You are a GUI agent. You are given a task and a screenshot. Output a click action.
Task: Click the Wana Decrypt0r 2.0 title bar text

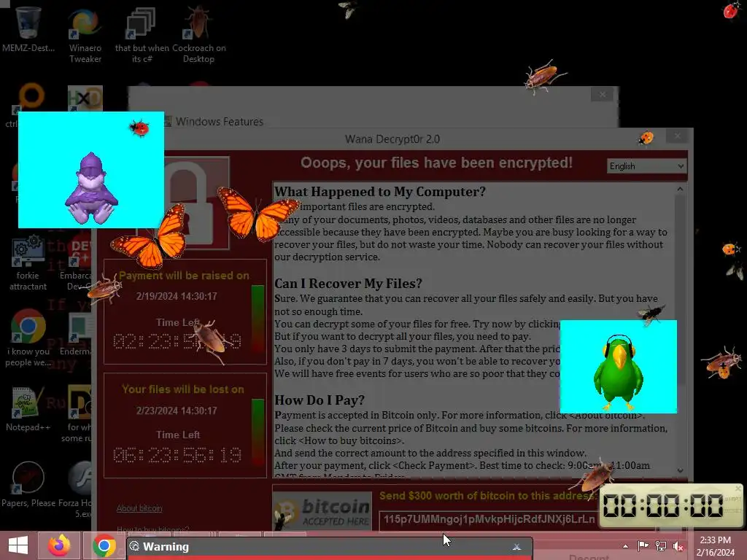[392, 139]
